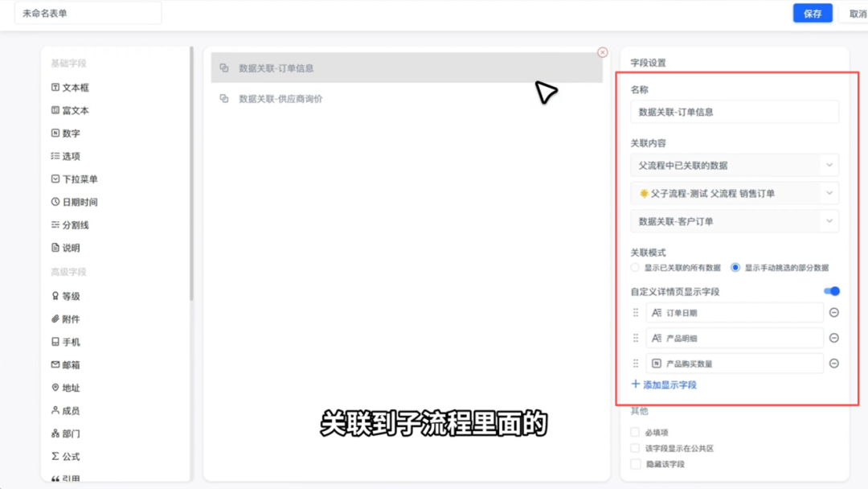Add the 公式 formula field

[65, 456]
